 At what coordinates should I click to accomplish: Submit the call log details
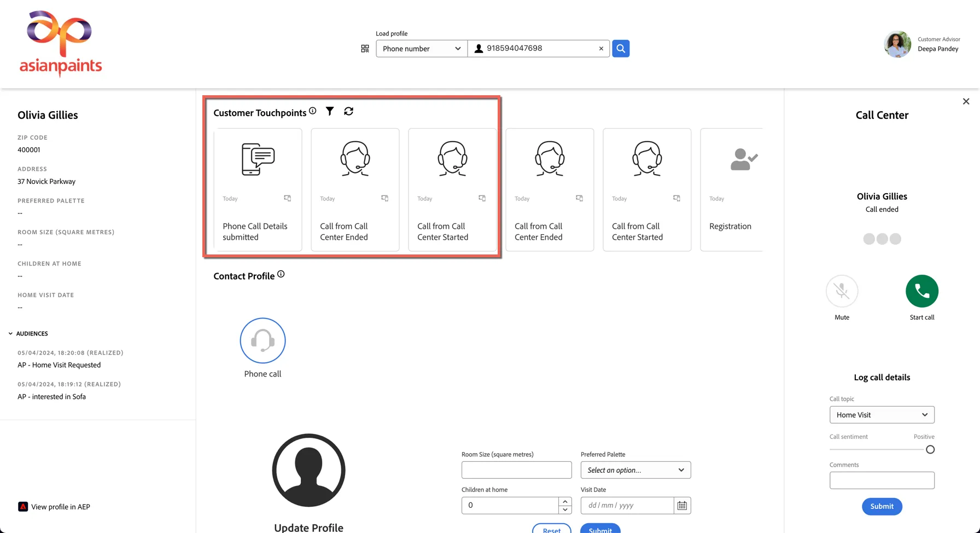point(882,506)
